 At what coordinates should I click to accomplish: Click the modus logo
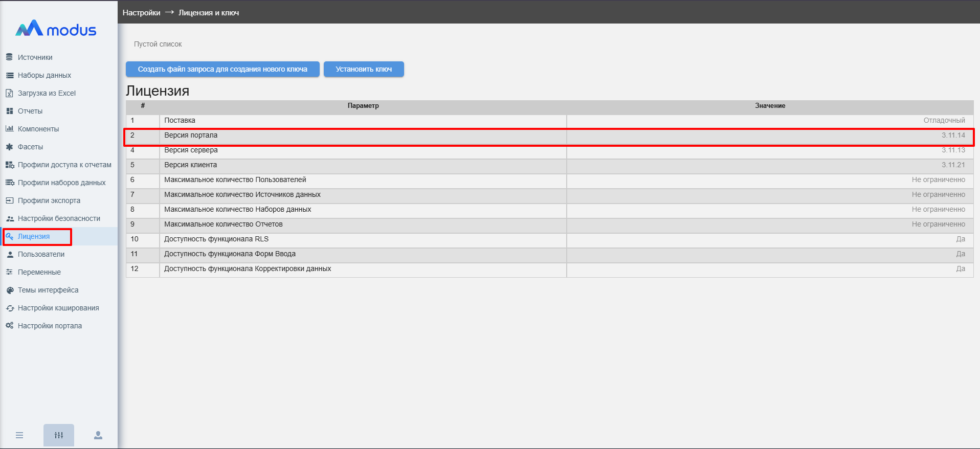pyautogui.click(x=56, y=29)
